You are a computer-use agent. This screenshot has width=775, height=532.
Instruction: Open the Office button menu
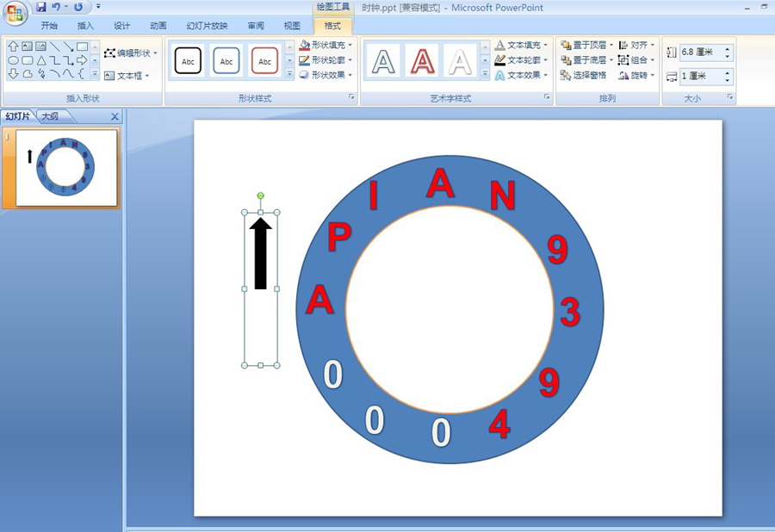(15, 14)
